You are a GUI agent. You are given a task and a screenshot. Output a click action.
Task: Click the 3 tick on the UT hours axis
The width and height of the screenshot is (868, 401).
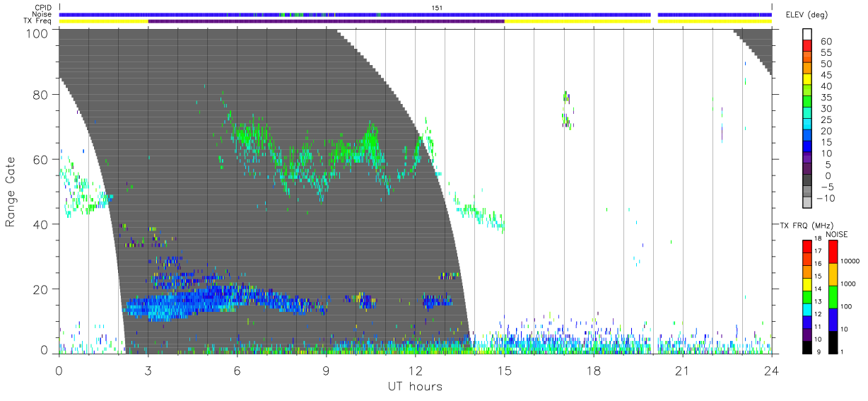point(148,371)
